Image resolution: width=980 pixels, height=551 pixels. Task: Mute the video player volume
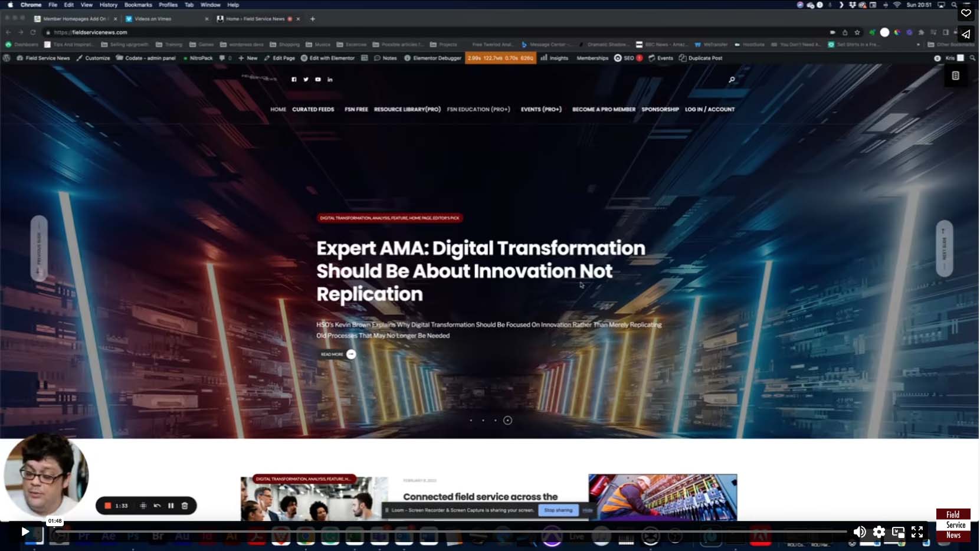pos(860,532)
